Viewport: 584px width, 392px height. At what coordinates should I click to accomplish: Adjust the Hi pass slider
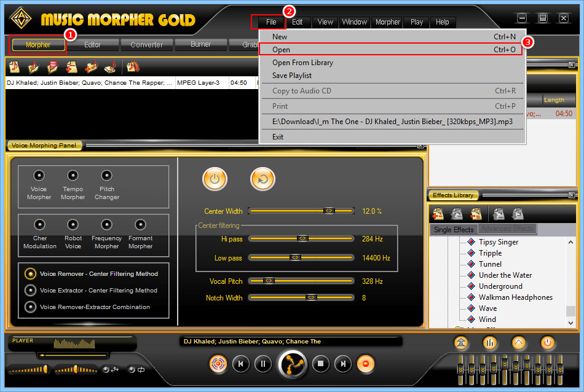[x=301, y=238]
